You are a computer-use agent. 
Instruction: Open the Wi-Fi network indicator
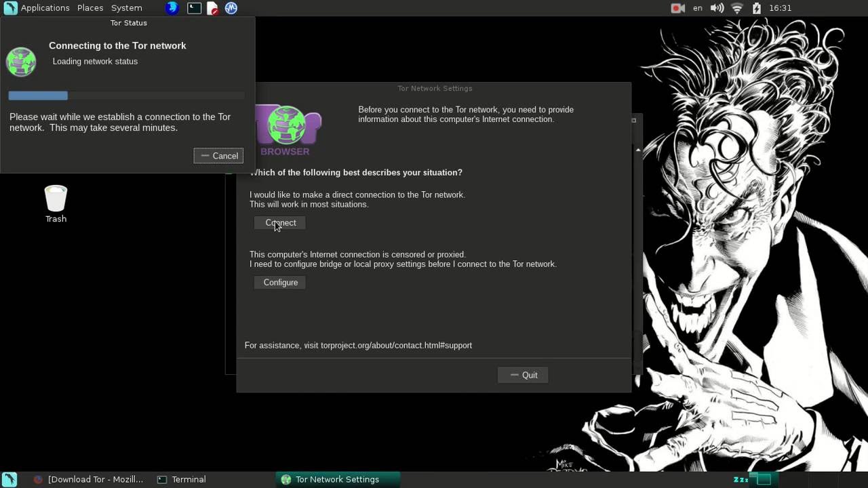pyautogui.click(x=737, y=8)
